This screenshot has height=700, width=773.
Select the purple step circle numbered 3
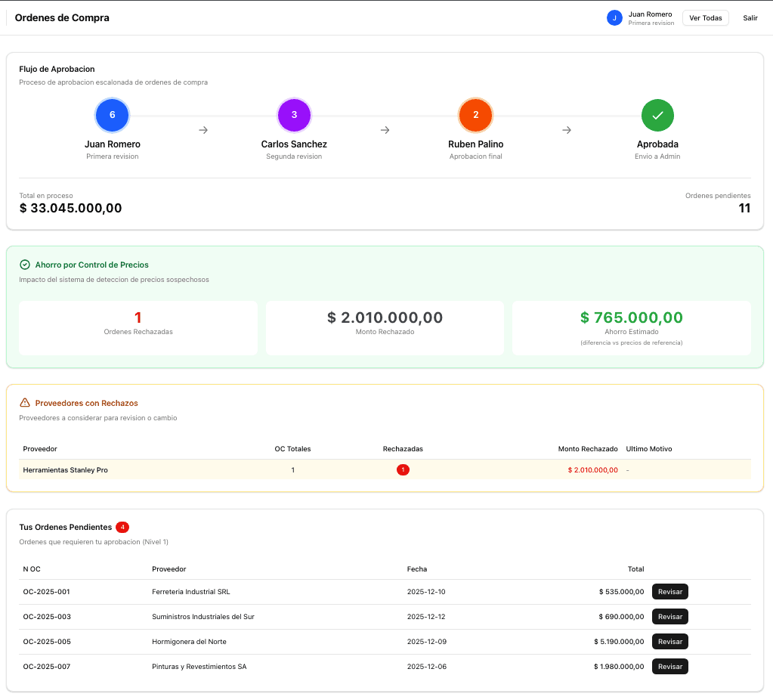(x=294, y=115)
